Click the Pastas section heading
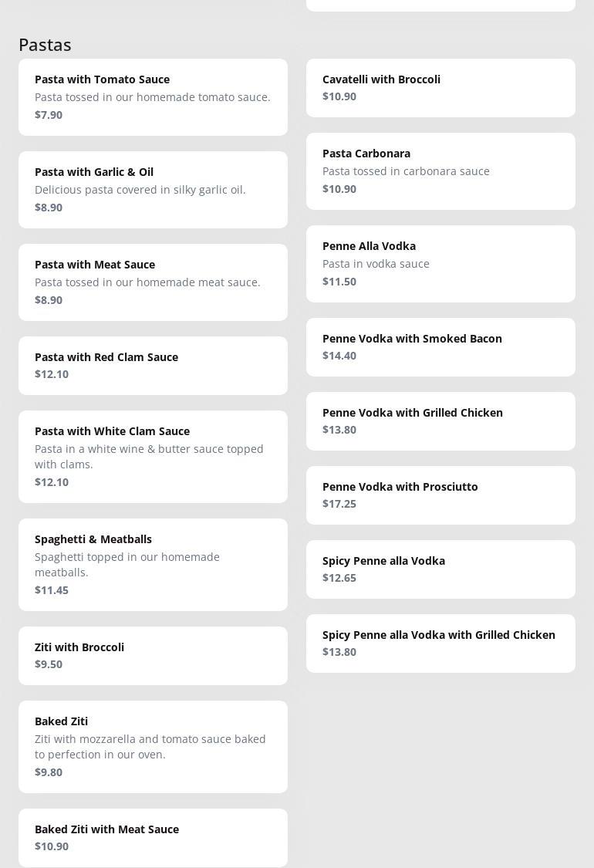The width and height of the screenshot is (594, 868). point(45,45)
